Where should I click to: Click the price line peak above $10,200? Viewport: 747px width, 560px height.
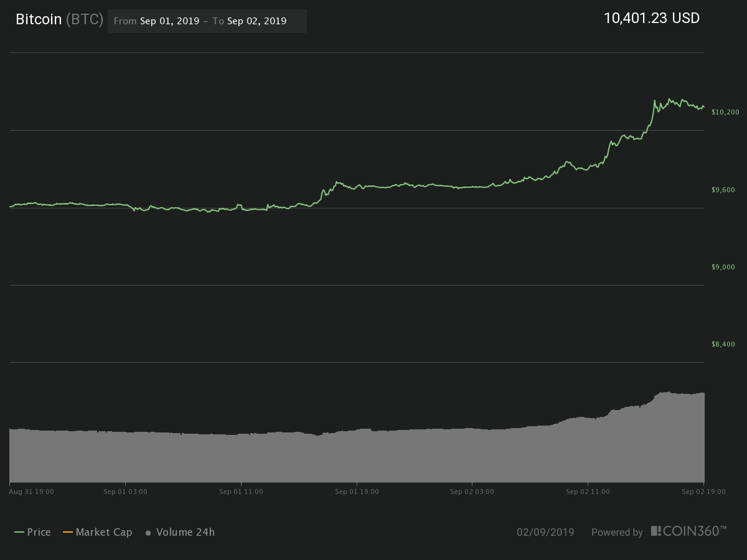click(669, 99)
